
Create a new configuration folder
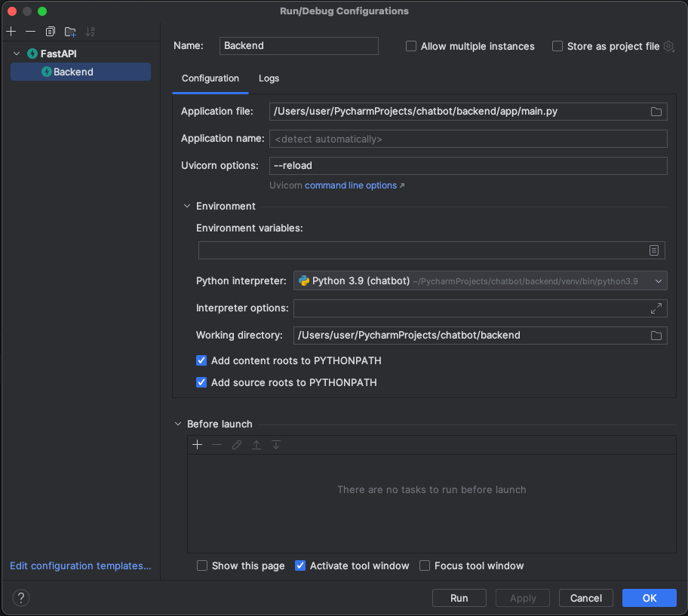tap(70, 32)
